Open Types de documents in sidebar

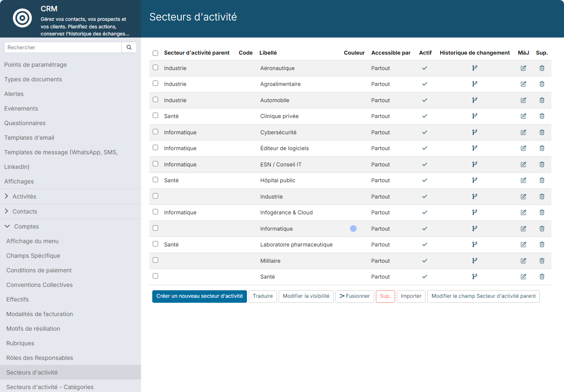click(x=33, y=79)
